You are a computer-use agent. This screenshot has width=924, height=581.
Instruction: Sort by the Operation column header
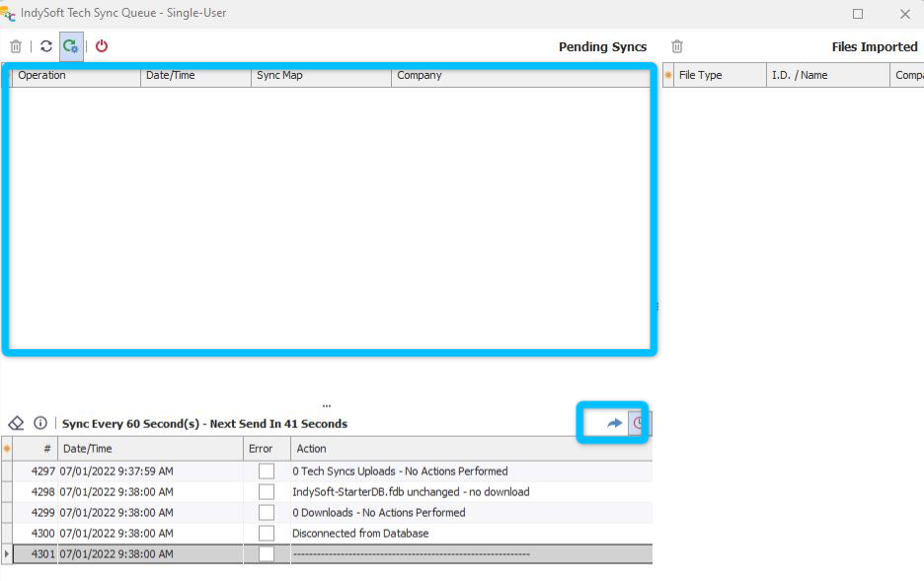76,75
